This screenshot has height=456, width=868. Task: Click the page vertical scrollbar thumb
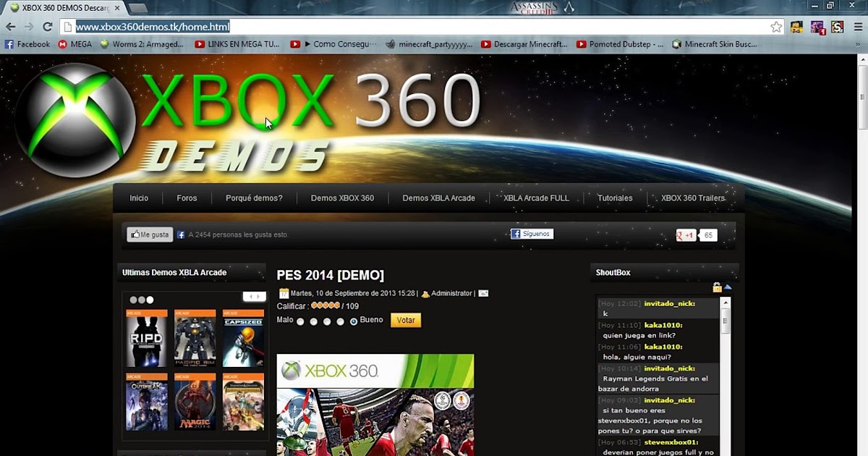(x=862, y=98)
